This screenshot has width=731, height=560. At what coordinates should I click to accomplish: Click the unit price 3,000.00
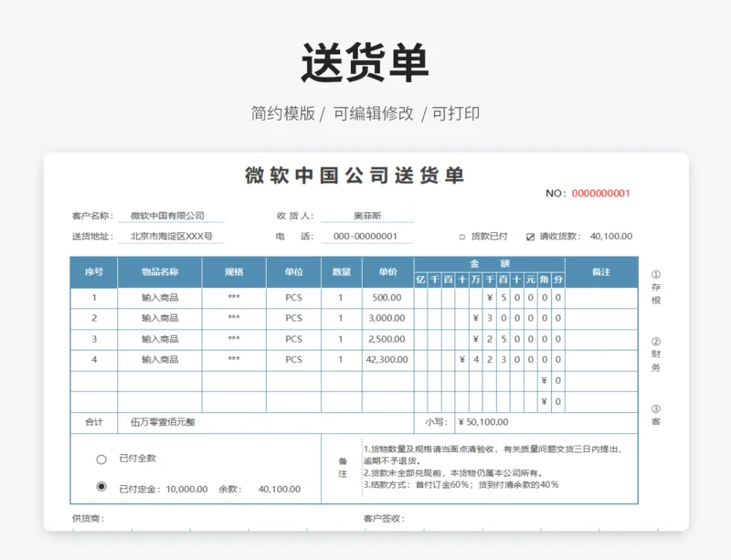coord(387,319)
